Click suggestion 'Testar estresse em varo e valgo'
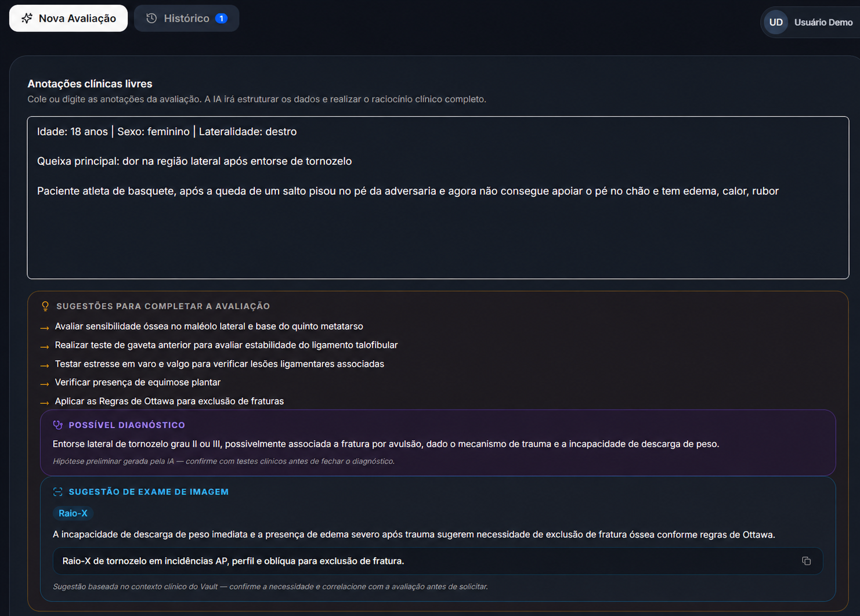Image resolution: width=860 pixels, height=616 pixels. [x=219, y=364]
